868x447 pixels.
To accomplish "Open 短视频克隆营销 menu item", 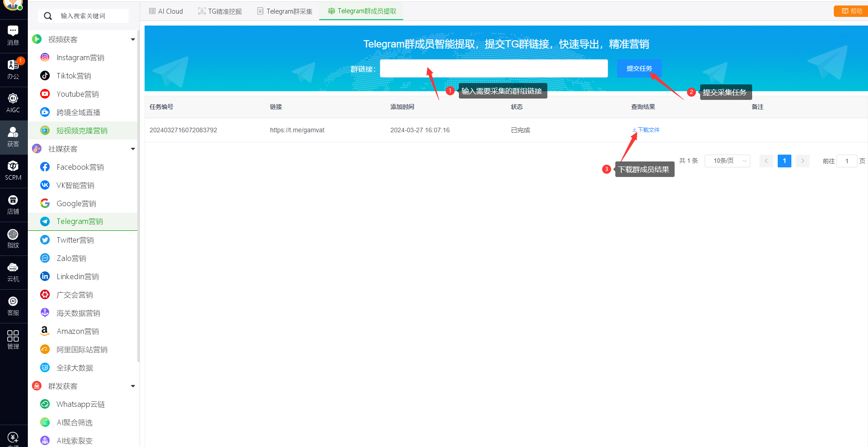I will point(83,130).
